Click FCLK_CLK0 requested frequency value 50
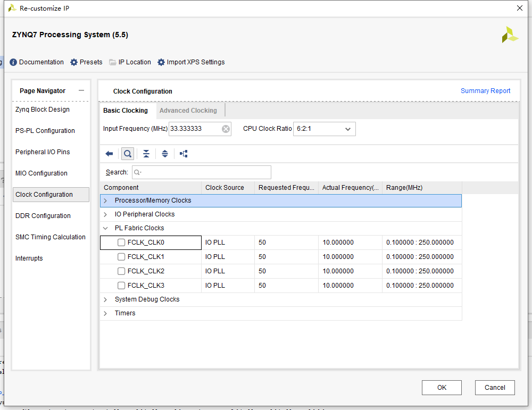This screenshot has width=532, height=410. pyautogui.click(x=286, y=242)
